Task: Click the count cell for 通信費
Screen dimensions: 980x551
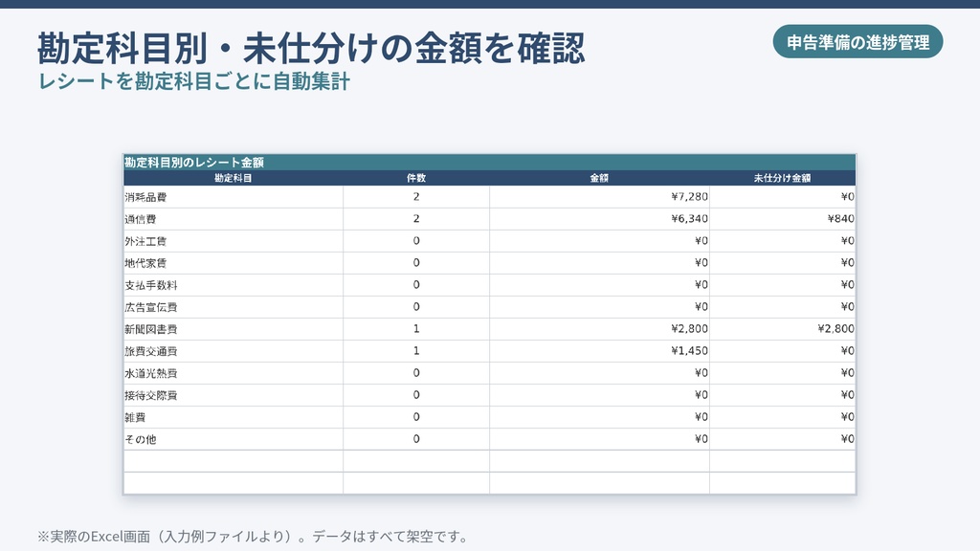Action: point(416,219)
